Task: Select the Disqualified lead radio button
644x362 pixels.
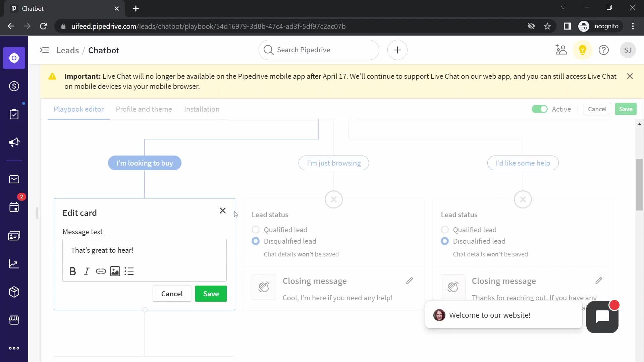Action: pyautogui.click(x=256, y=241)
